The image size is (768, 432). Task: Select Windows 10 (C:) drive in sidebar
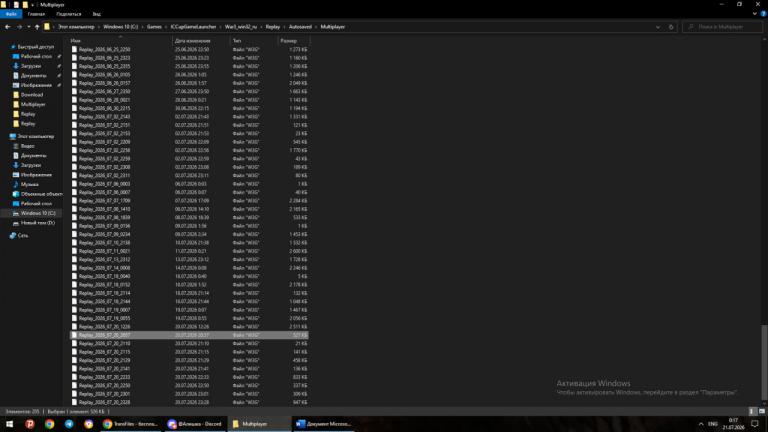(38, 213)
